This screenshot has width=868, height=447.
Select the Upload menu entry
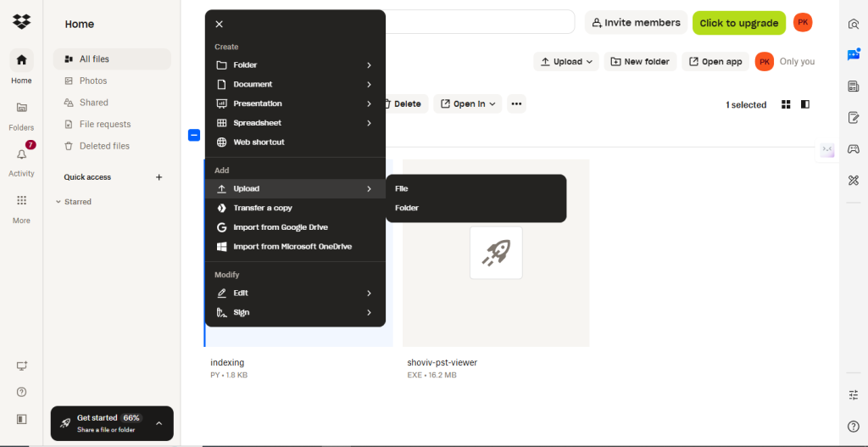coord(295,189)
